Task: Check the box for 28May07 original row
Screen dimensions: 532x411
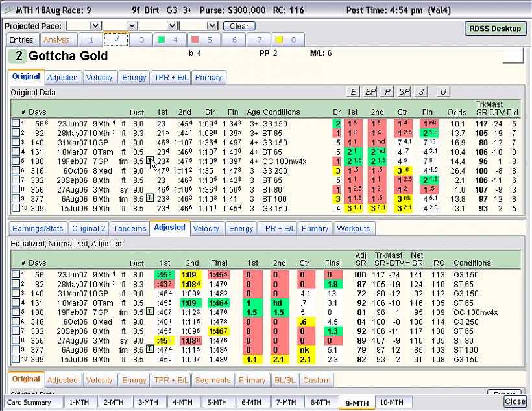Action: 16,133
